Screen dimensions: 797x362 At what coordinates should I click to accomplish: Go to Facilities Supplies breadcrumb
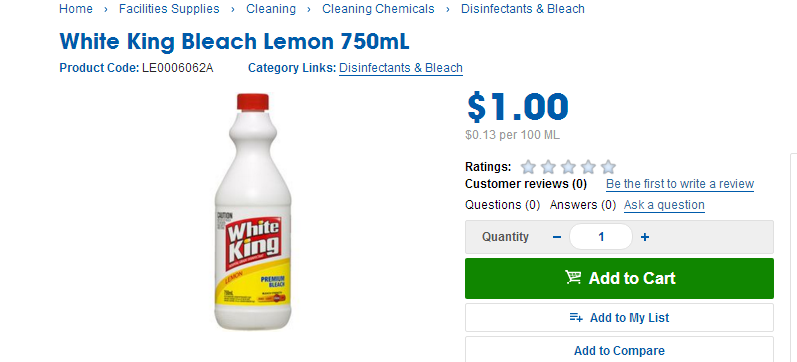pyautogui.click(x=169, y=9)
